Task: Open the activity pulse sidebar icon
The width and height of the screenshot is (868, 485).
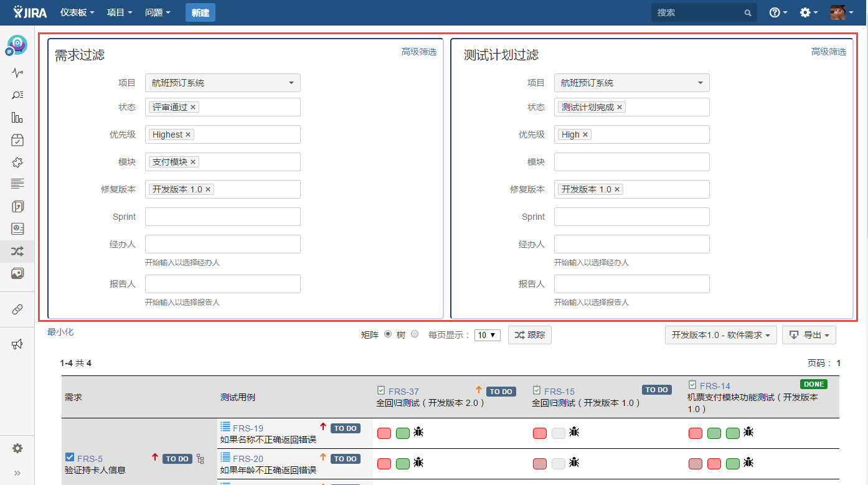Action: [17, 73]
